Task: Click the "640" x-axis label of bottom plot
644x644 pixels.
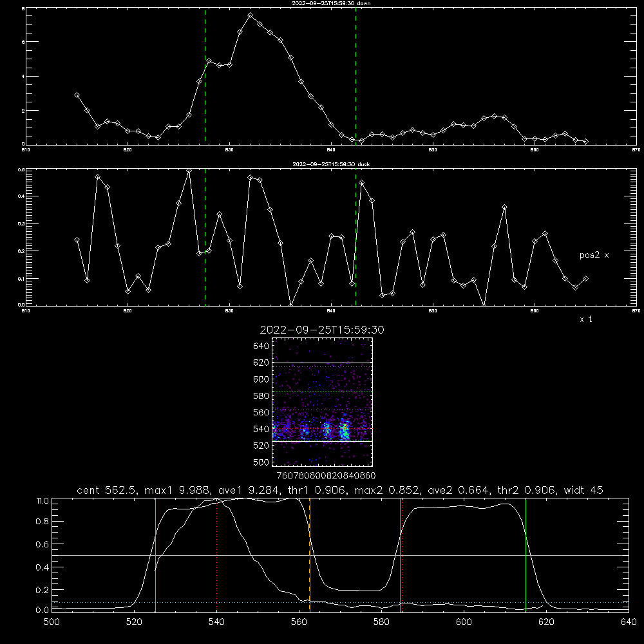Action: (629, 622)
